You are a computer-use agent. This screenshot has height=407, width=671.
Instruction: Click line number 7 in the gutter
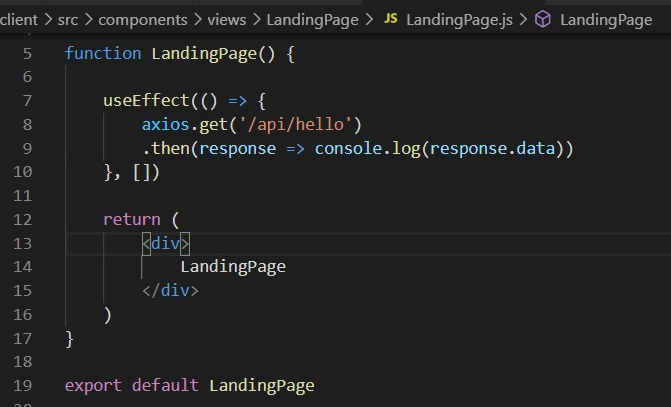tap(27, 101)
